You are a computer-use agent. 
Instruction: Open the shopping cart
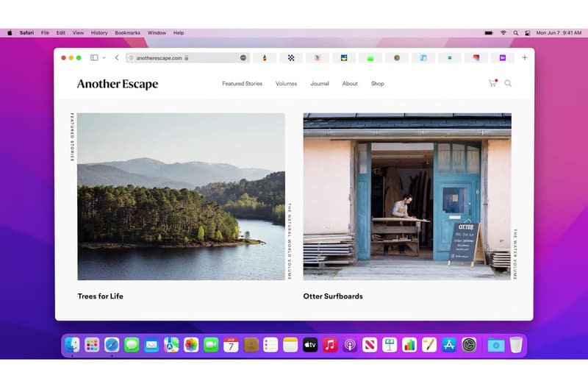tap(492, 83)
